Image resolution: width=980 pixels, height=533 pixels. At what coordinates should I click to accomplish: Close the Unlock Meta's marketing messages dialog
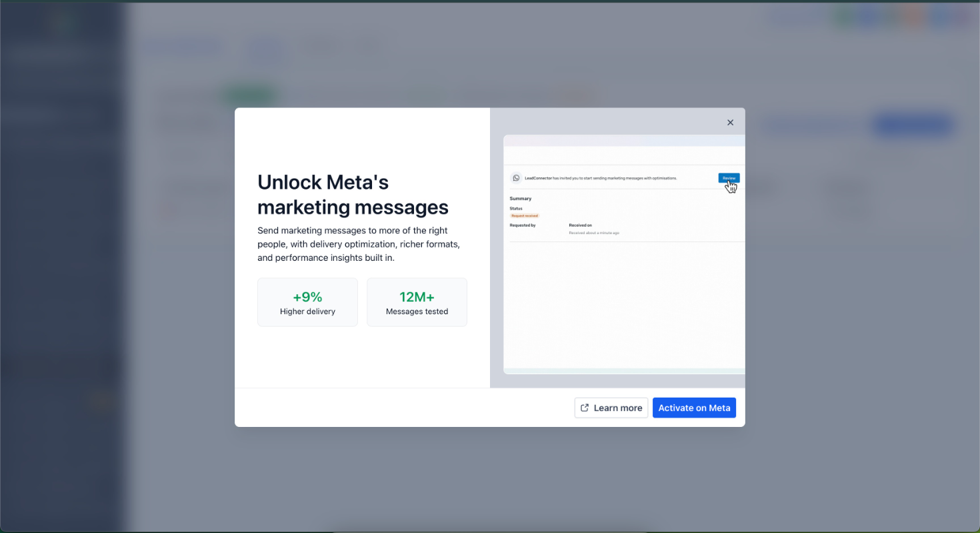[x=730, y=122]
